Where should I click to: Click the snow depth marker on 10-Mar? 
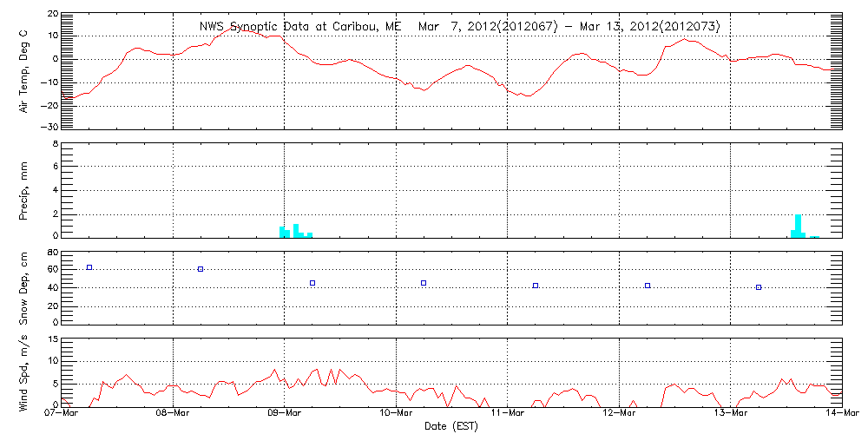coord(424,283)
